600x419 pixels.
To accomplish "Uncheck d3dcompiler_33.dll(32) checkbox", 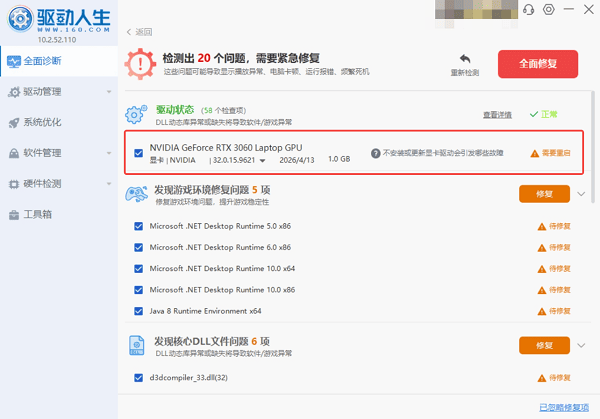I will pyautogui.click(x=139, y=378).
